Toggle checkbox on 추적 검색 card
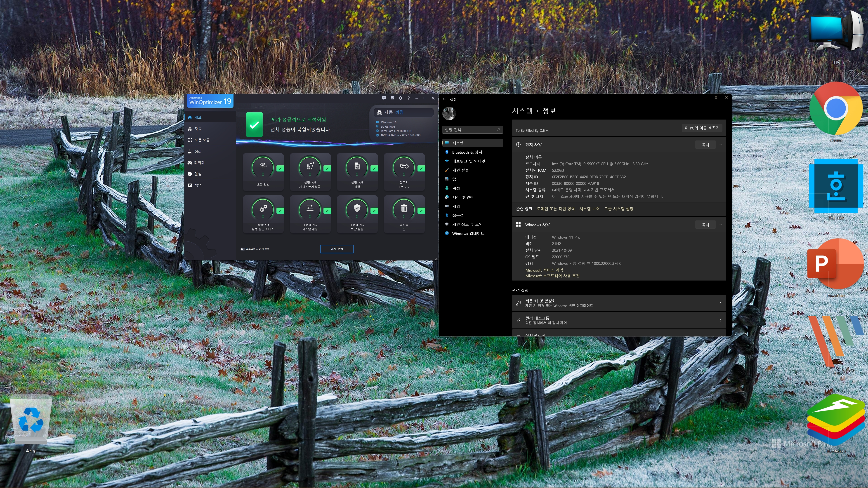This screenshot has width=868, height=488. (x=280, y=168)
